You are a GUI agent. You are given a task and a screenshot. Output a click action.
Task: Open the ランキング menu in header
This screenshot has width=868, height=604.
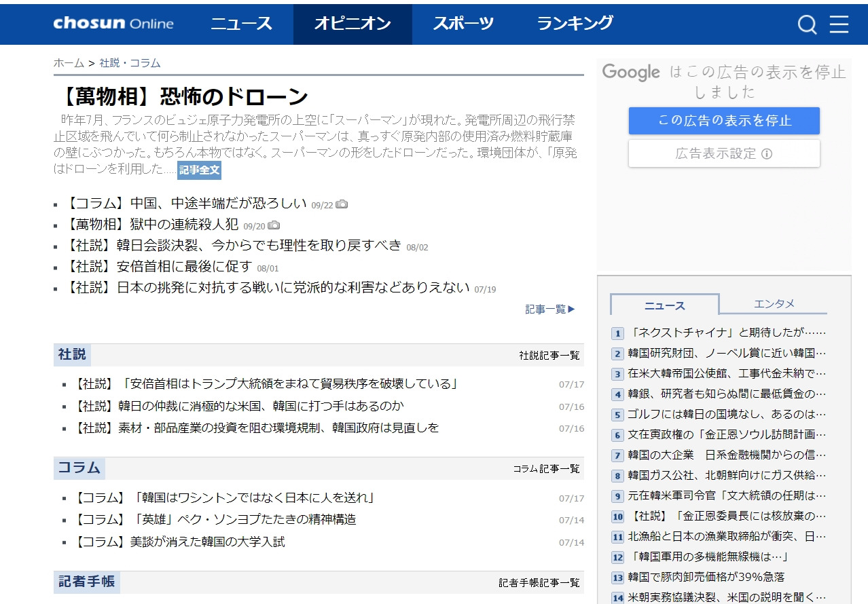tap(575, 24)
